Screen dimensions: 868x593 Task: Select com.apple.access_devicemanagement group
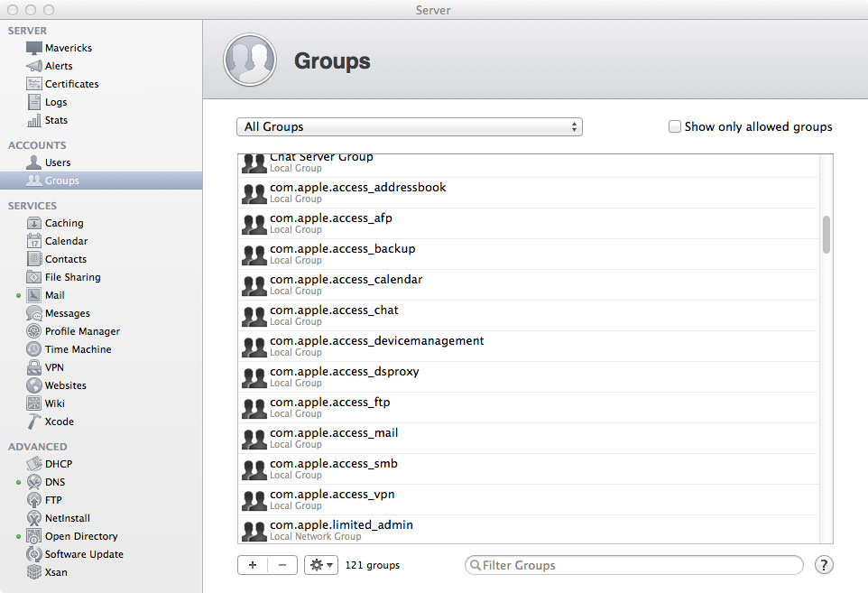pos(529,347)
